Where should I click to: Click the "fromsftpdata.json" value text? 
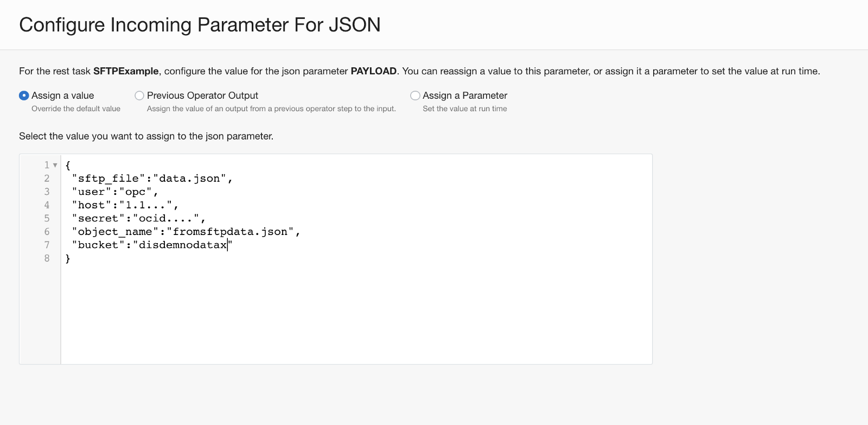230,232
